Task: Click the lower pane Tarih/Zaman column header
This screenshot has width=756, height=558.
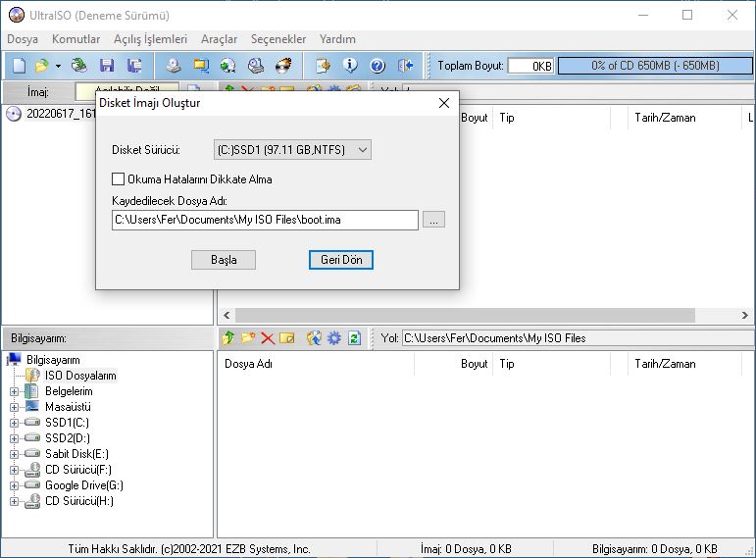Action: [684, 364]
